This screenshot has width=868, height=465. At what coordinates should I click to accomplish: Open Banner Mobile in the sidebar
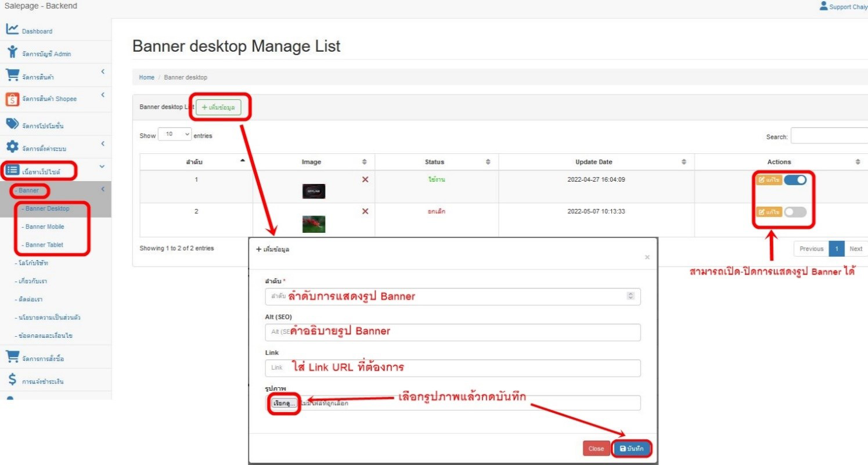tap(45, 226)
